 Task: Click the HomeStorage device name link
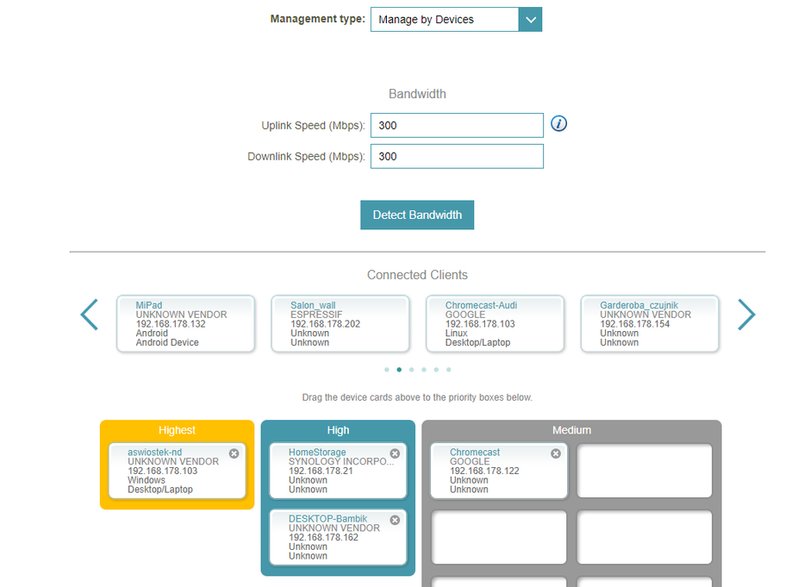click(317, 452)
